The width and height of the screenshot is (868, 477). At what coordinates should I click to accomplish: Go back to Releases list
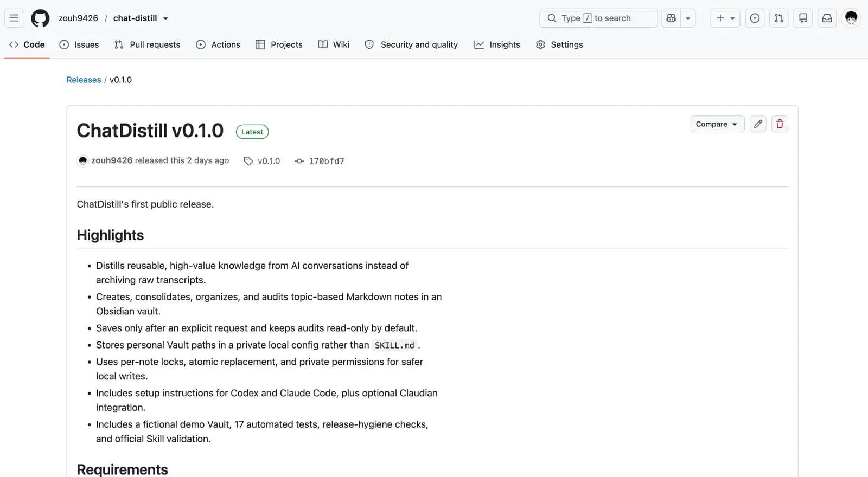[84, 80]
